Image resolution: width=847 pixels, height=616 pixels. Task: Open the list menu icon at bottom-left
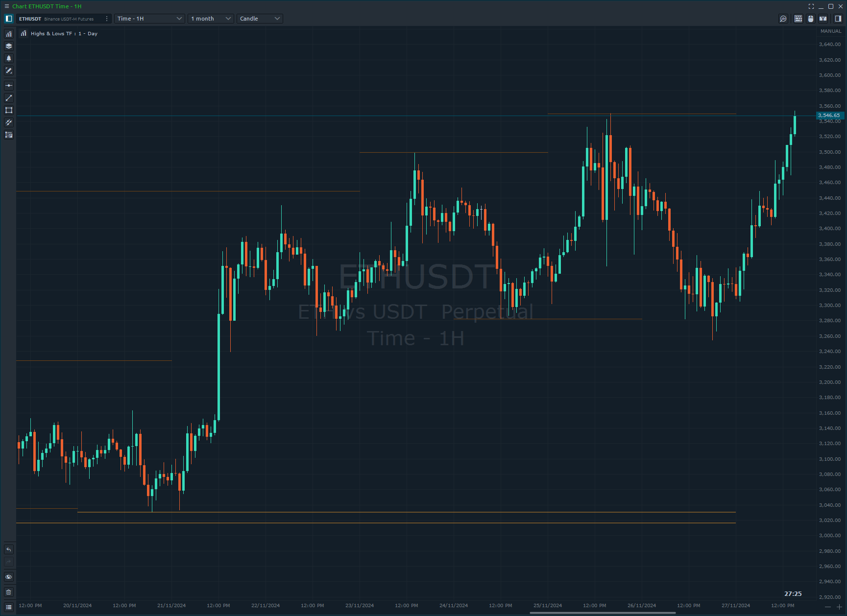click(9, 607)
